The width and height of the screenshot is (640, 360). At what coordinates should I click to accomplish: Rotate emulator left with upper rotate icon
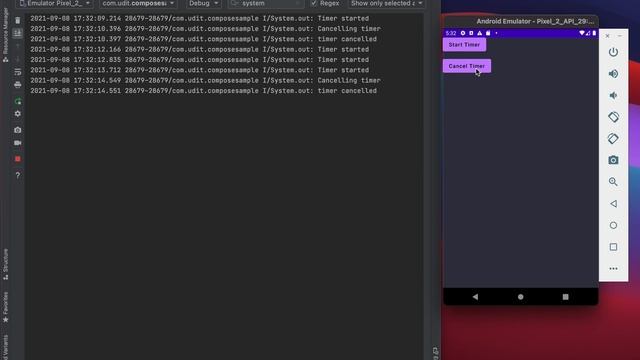613,117
